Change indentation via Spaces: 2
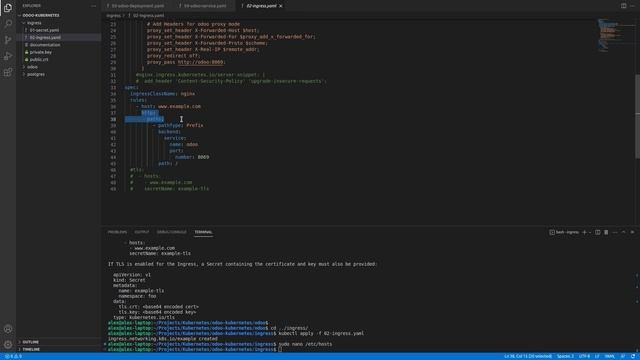The image size is (640, 360). click(565, 356)
